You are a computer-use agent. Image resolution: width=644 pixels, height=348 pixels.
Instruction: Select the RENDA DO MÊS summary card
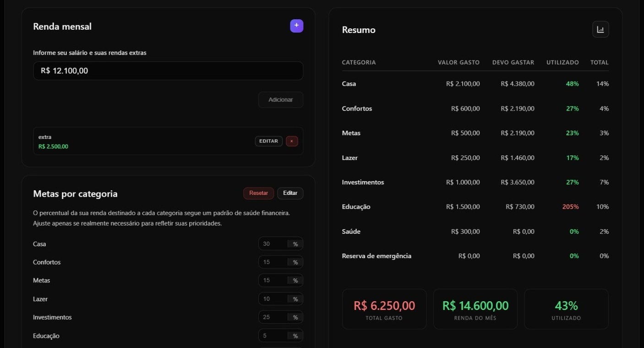tap(475, 308)
